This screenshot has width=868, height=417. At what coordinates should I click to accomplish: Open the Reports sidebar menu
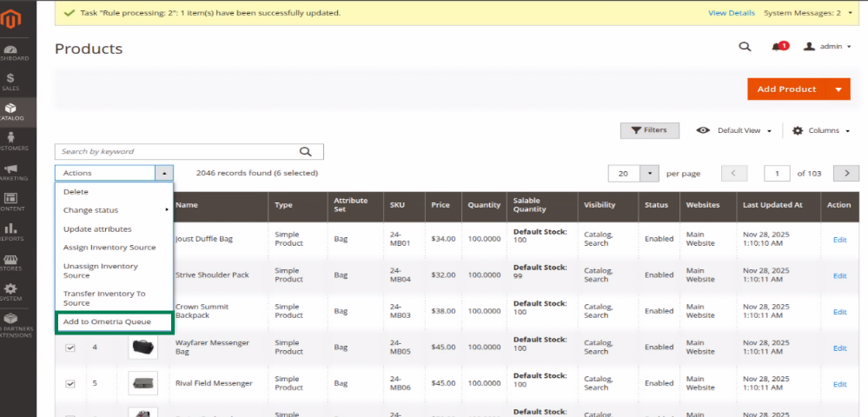click(10, 232)
